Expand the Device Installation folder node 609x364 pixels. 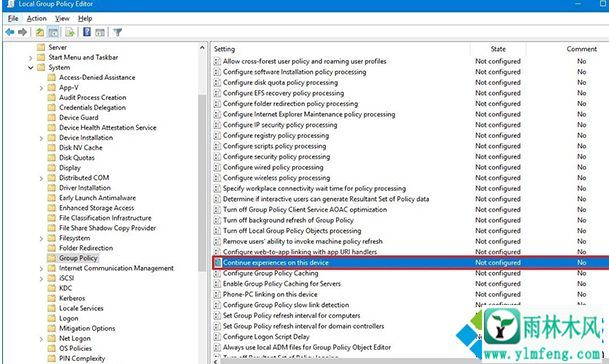(42, 138)
